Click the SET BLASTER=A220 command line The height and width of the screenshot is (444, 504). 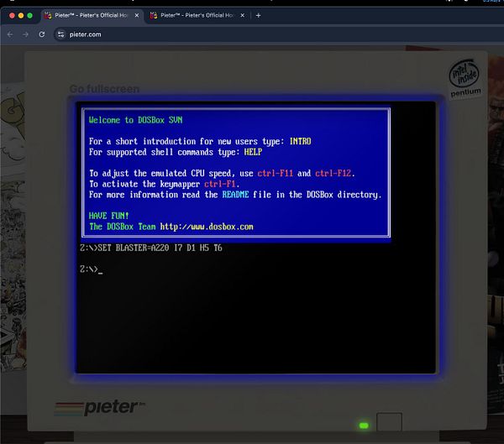[x=150, y=248]
